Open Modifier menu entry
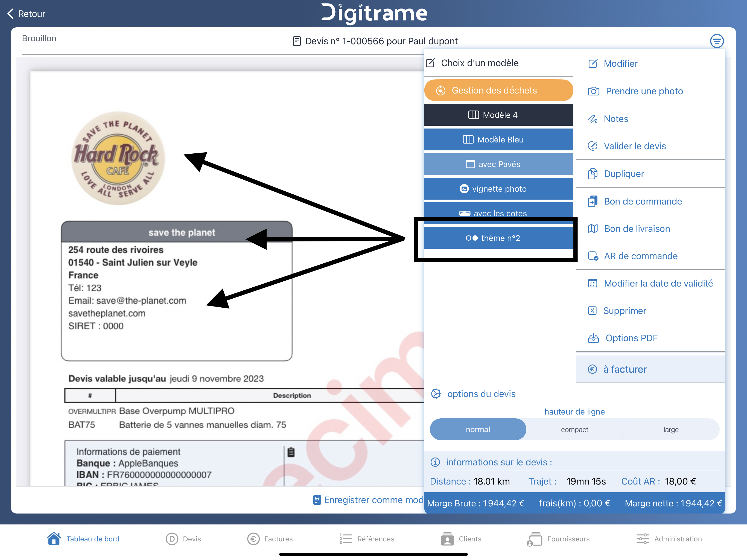This screenshot has width=747, height=560. coord(650,63)
